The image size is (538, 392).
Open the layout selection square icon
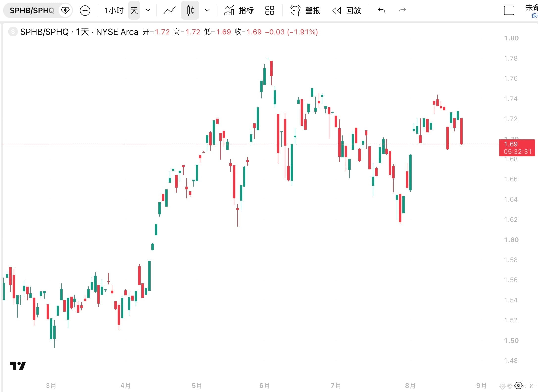coord(509,10)
